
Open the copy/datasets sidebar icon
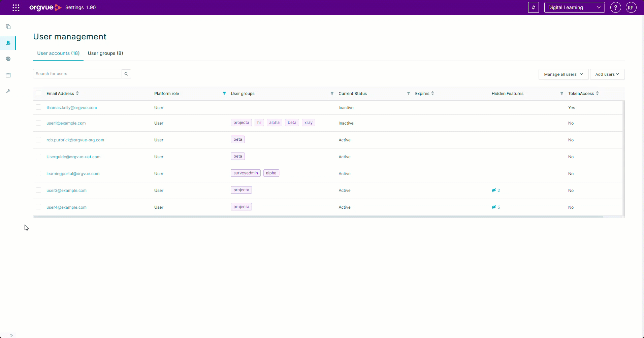[x=8, y=27]
